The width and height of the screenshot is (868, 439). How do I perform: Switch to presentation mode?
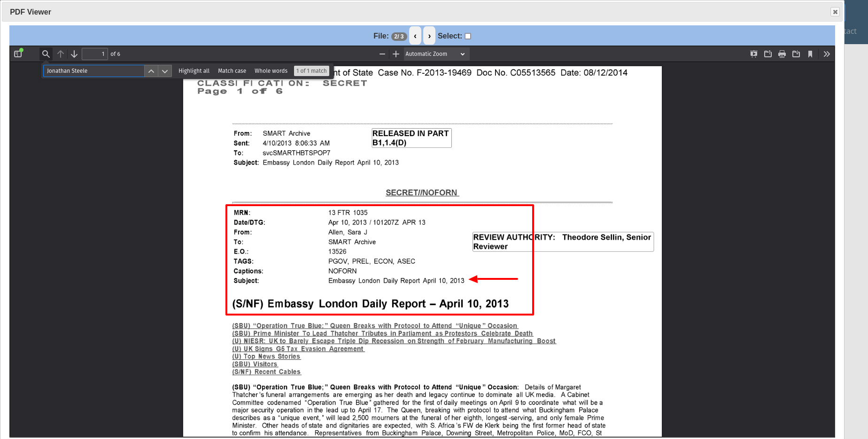point(754,54)
